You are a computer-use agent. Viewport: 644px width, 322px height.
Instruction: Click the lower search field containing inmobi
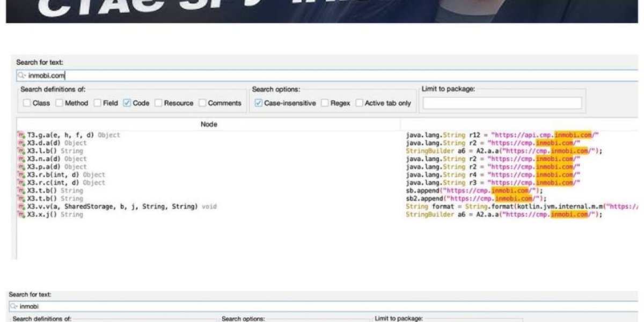click(324, 306)
